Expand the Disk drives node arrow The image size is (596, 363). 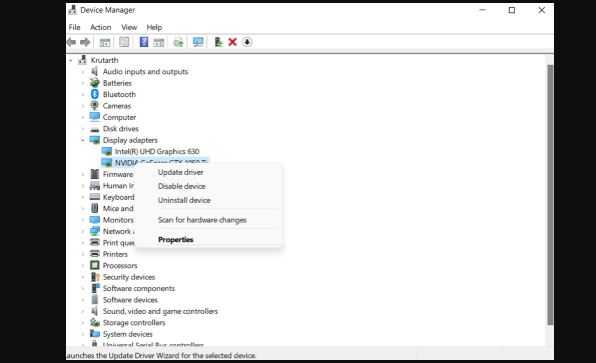tap(82, 128)
